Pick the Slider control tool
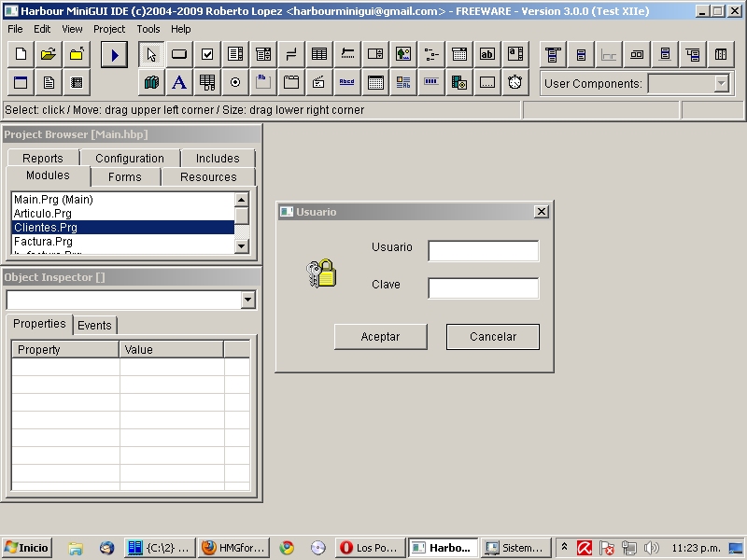The width and height of the screenshot is (747, 560). (347, 54)
